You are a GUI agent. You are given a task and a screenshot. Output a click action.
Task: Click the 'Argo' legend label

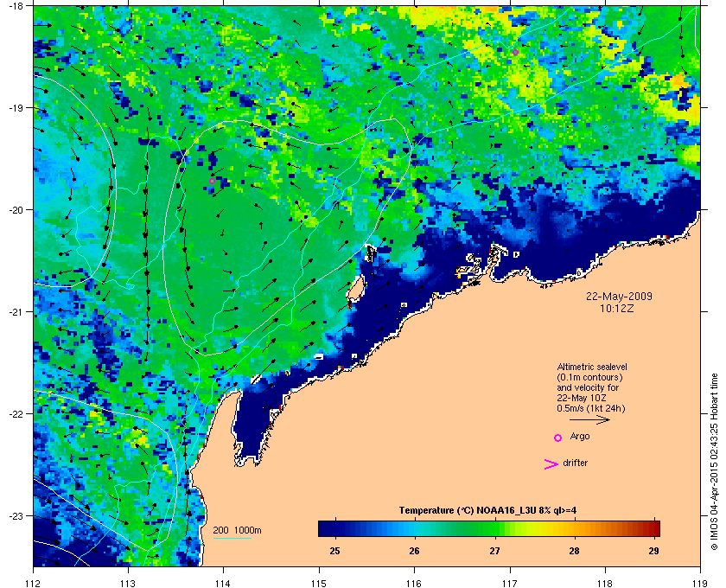(x=580, y=437)
